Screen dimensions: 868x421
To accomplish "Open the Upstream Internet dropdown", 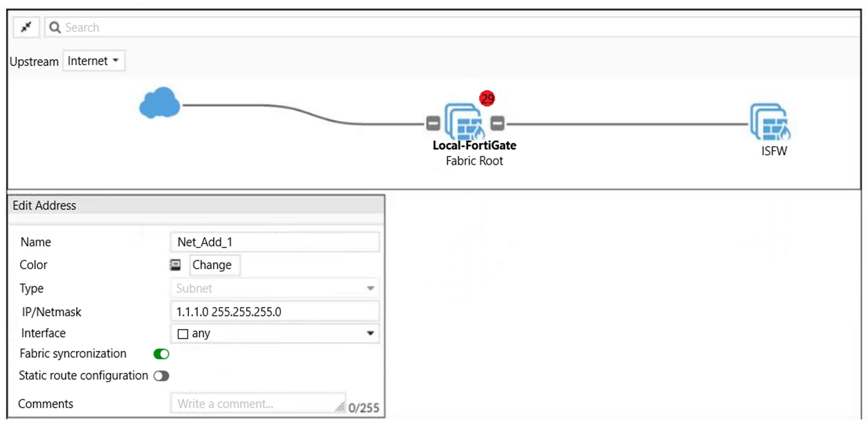I will 93,61.
